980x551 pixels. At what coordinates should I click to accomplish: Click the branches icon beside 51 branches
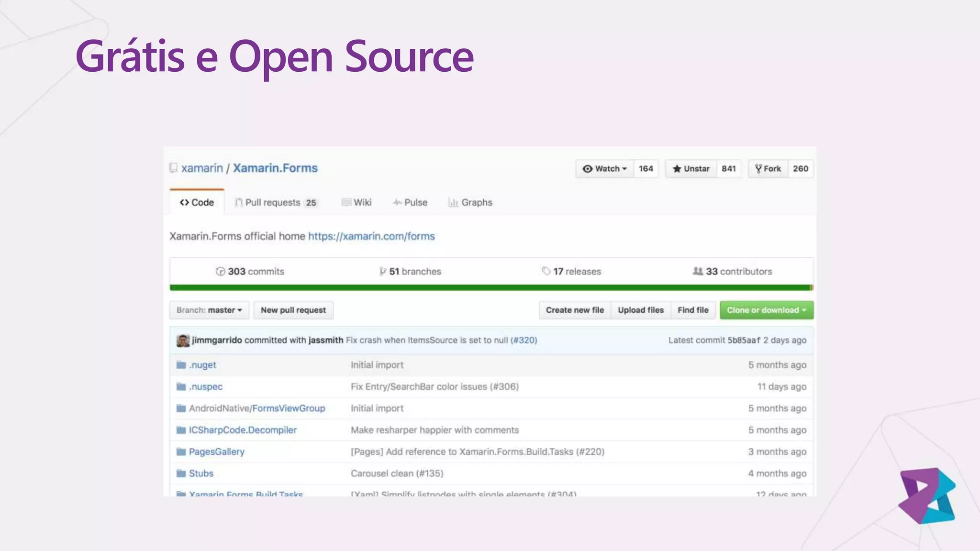(382, 271)
